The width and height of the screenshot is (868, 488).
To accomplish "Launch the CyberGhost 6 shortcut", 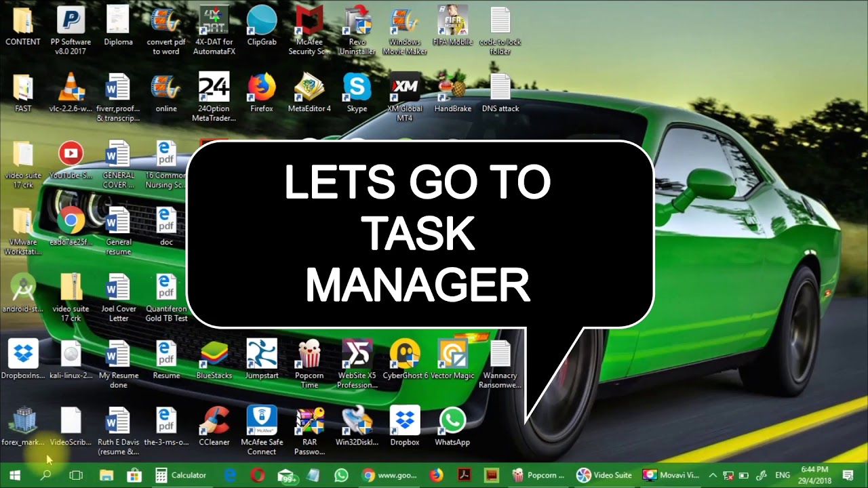I will click(405, 360).
